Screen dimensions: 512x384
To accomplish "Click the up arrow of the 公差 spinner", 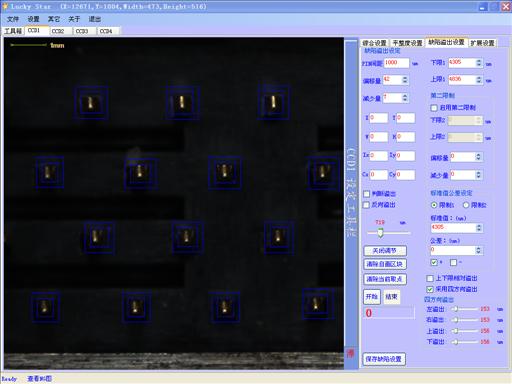I will [x=478, y=248].
